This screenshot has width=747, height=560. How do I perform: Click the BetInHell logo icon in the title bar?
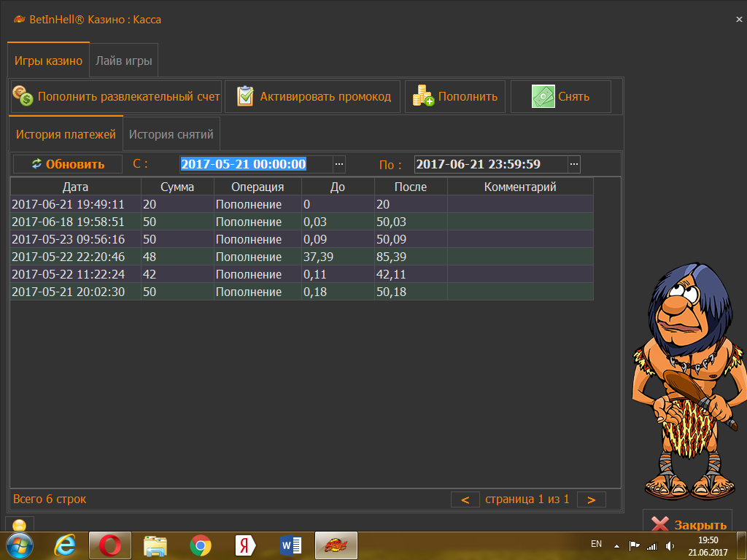(19, 19)
